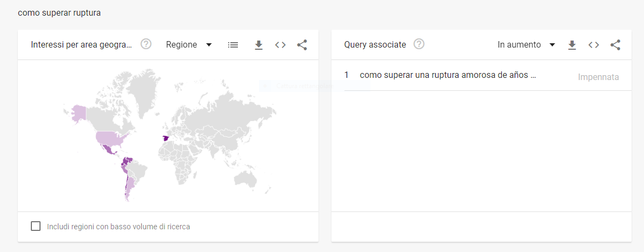Get embed code for Query associate
The height and width of the screenshot is (252, 644).
tap(594, 45)
